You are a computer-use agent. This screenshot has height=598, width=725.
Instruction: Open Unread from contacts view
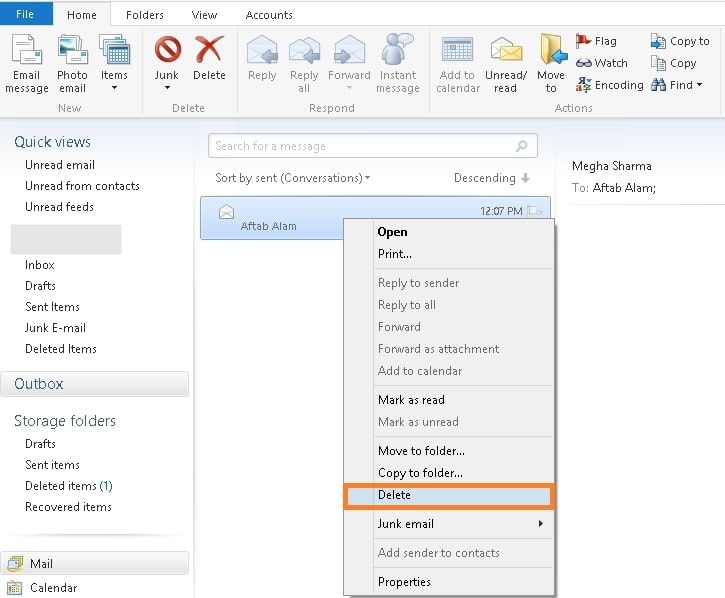82,185
